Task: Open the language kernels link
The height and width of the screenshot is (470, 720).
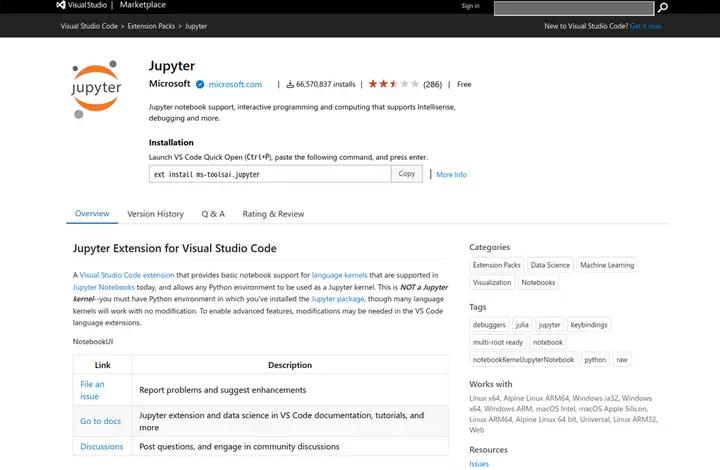Action: [x=339, y=275]
